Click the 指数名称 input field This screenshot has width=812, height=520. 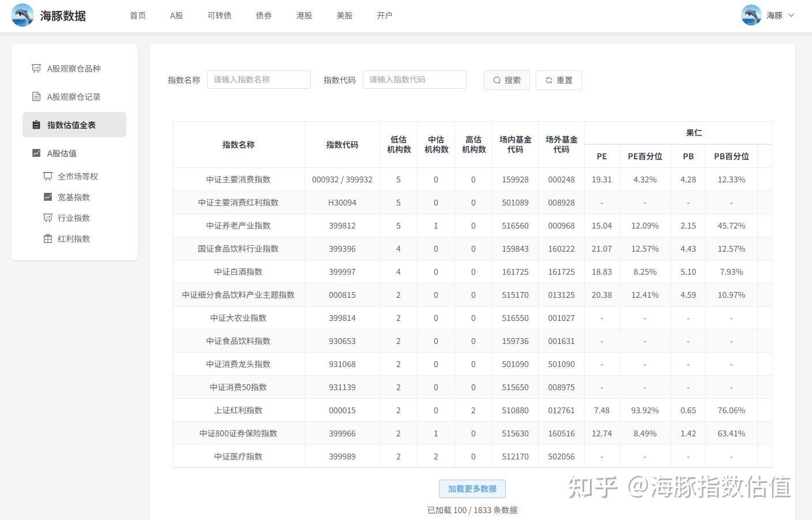pyautogui.click(x=259, y=79)
